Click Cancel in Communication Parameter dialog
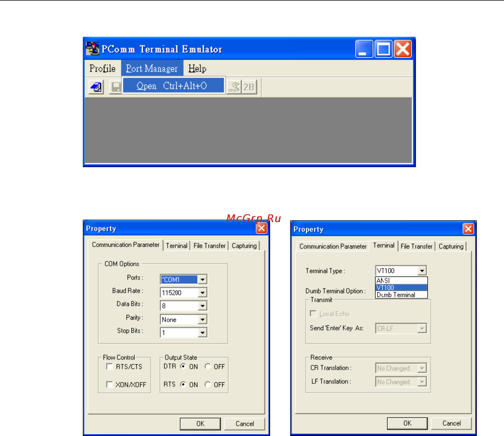 [x=245, y=424]
